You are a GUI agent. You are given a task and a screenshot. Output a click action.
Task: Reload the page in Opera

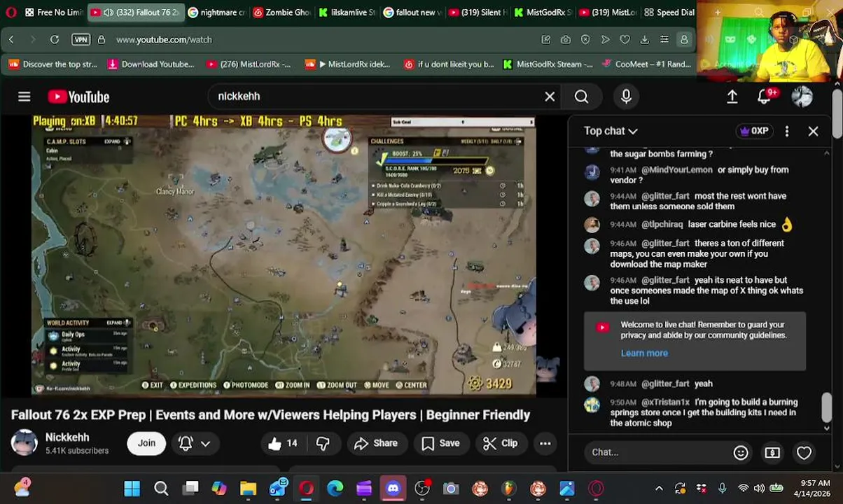[54, 40]
